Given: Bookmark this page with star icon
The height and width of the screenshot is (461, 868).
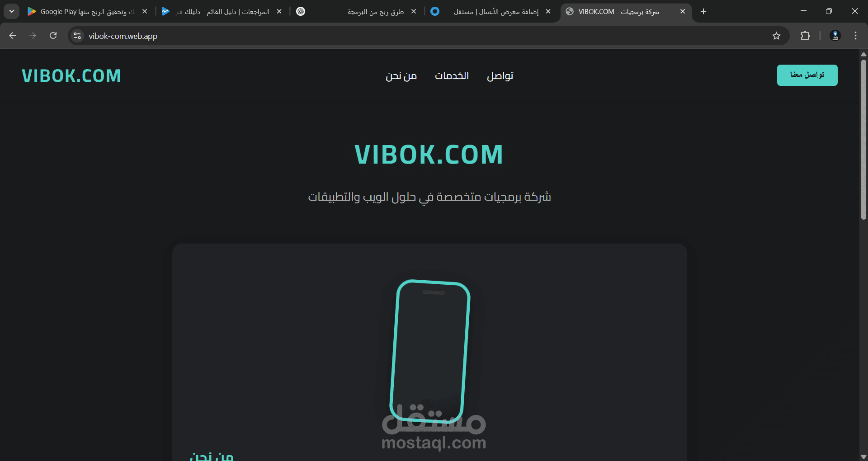Looking at the screenshot, I should coord(776,36).
